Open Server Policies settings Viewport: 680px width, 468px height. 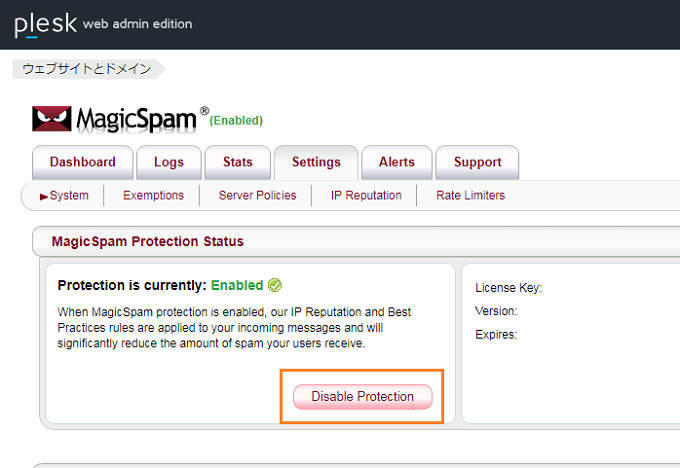click(x=258, y=196)
